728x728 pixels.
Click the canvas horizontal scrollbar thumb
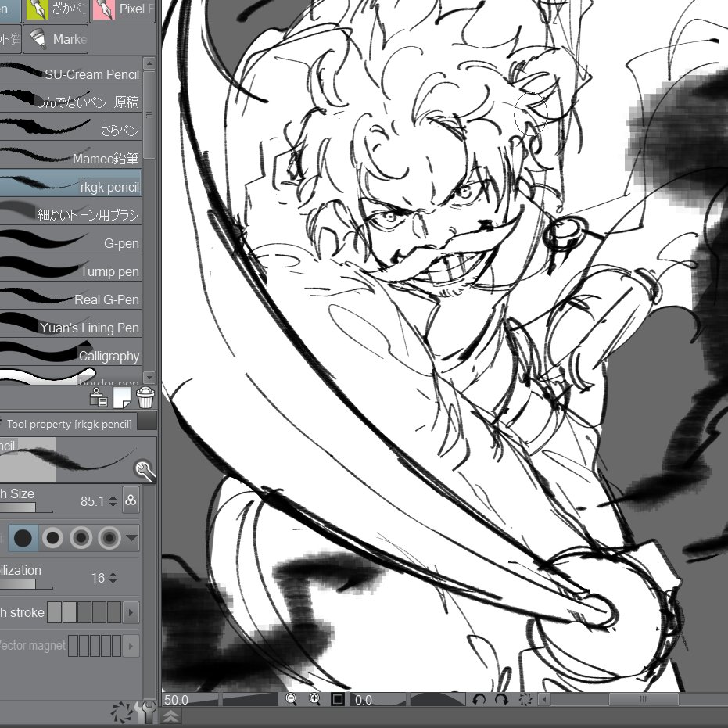click(x=644, y=699)
